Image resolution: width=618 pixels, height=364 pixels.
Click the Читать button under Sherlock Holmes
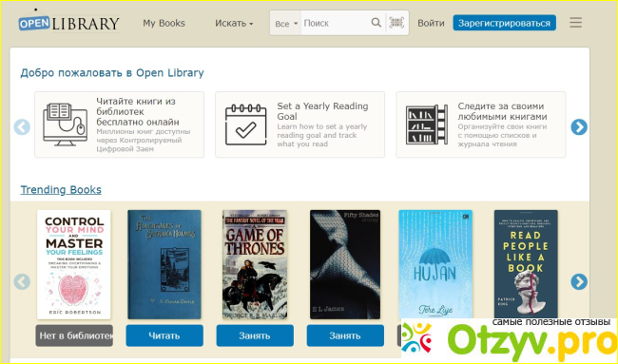tap(164, 335)
